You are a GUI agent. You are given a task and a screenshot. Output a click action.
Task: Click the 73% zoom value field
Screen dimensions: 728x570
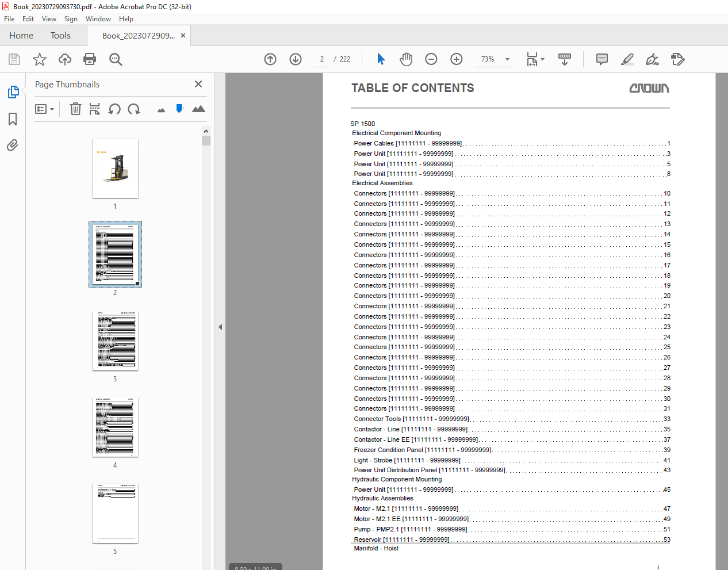pyautogui.click(x=488, y=59)
